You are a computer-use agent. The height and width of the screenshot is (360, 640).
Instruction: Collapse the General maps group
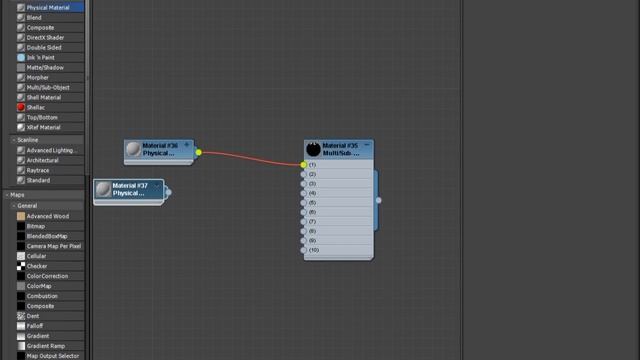point(14,206)
